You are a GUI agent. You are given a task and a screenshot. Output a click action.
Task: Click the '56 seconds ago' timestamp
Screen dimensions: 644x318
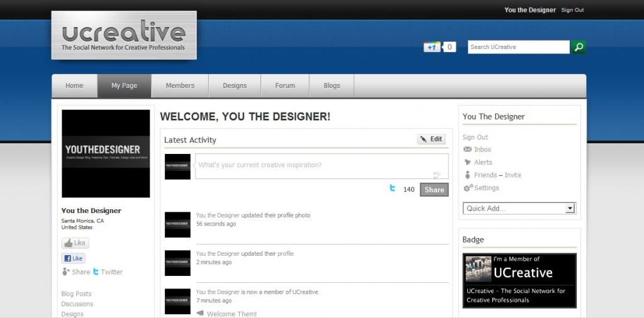coord(216,224)
